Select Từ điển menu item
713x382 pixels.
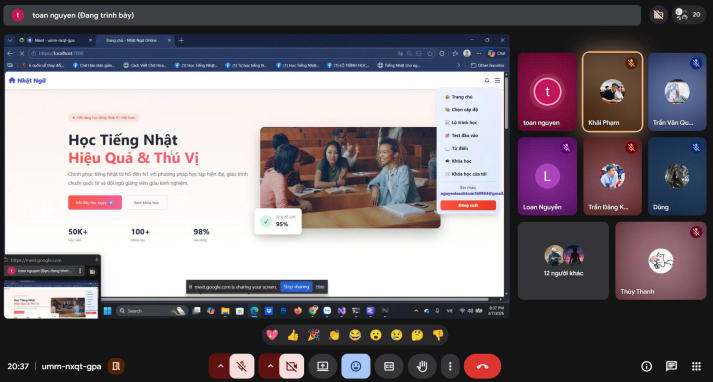tap(457, 148)
